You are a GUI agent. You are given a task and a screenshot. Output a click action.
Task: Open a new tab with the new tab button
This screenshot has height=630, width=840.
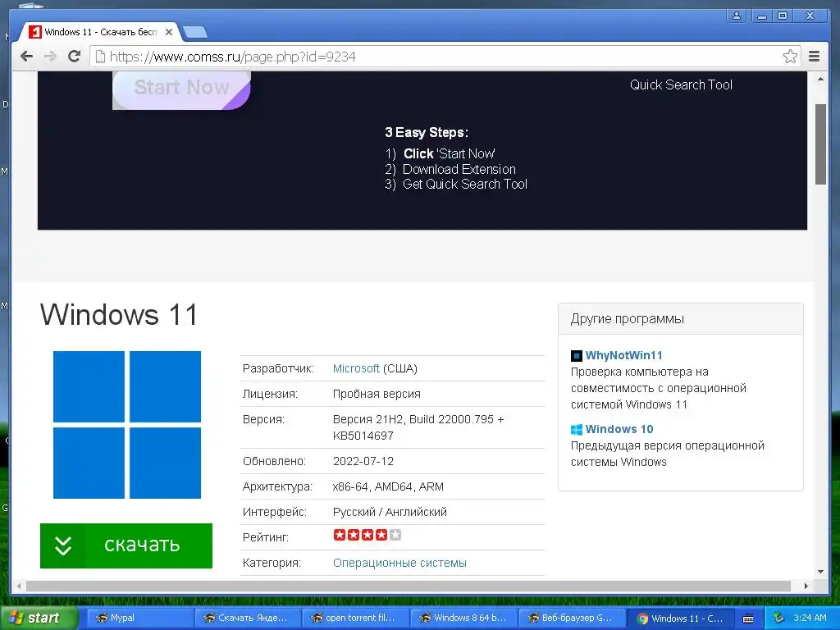coord(195,32)
